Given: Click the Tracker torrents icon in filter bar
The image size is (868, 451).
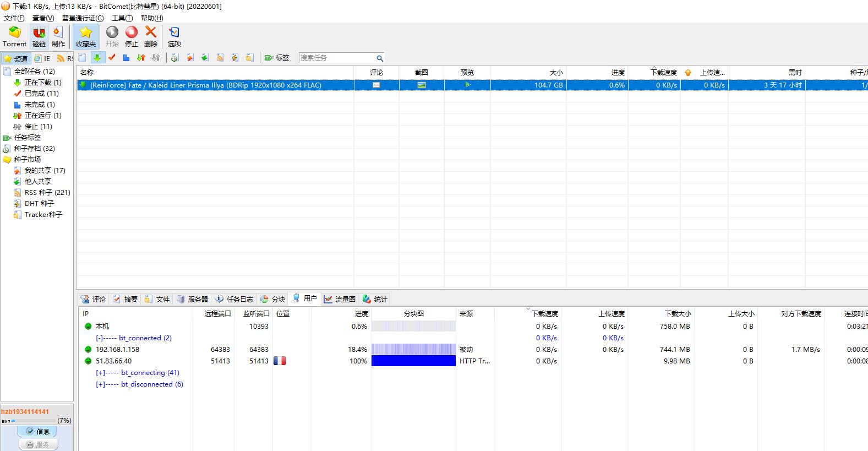Looking at the screenshot, I should [249, 58].
